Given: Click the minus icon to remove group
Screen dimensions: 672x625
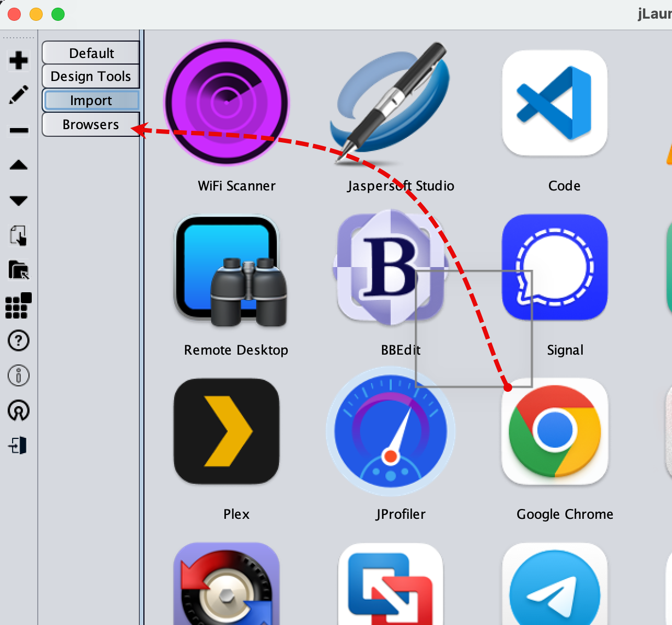Looking at the screenshot, I should (x=19, y=130).
